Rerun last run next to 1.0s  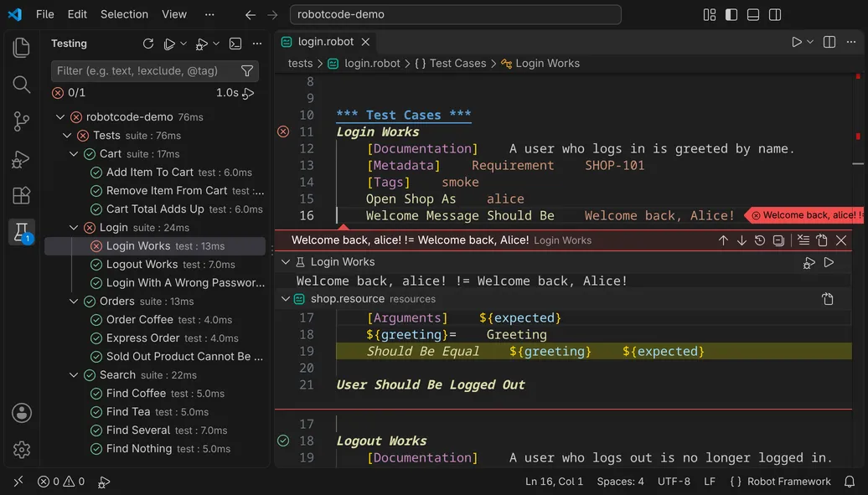[x=249, y=93]
